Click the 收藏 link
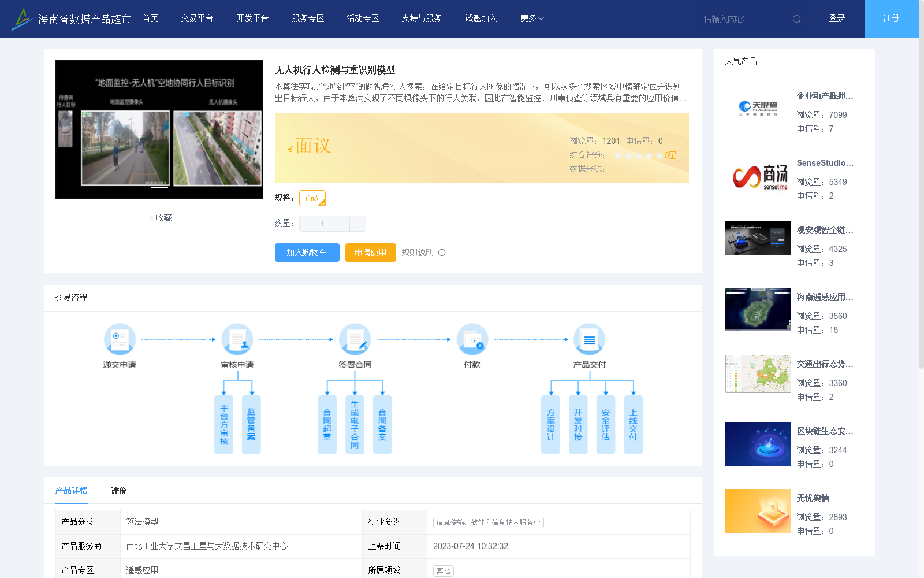This screenshot has width=924, height=578. (x=163, y=218)
